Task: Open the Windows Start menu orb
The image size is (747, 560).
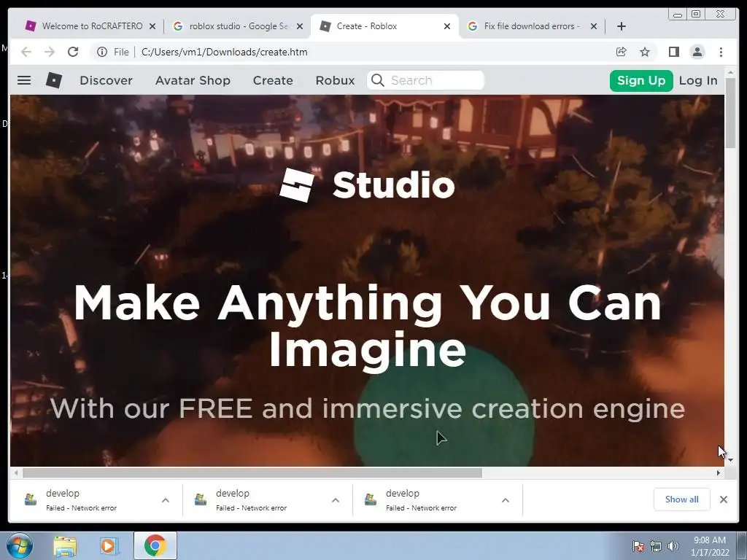Action: coord(20,545)
